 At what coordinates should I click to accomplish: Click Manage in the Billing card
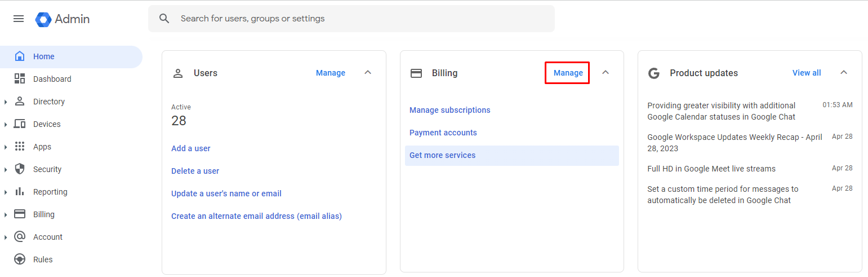pyautogui.click(x=568, y=73)
